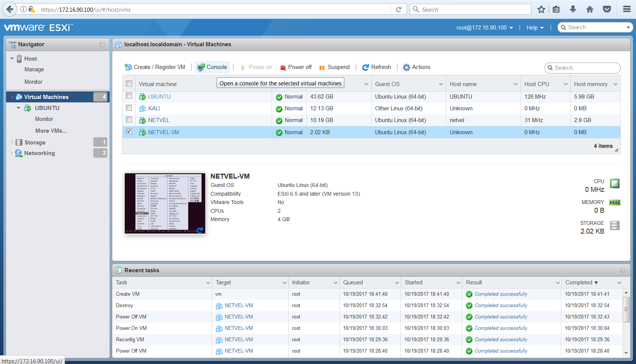Image resolution: width=636 pixels, height=364 pixels.
Task: Uncheck the NETVEL-VM row checkbox
Action: [x=129, y=131]
